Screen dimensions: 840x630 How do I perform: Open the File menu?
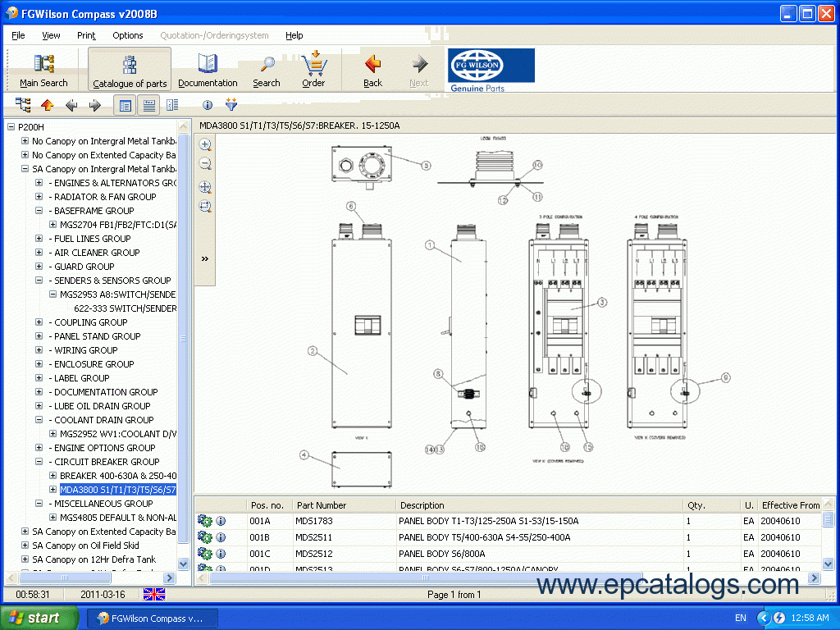click(x=18, y=35)
